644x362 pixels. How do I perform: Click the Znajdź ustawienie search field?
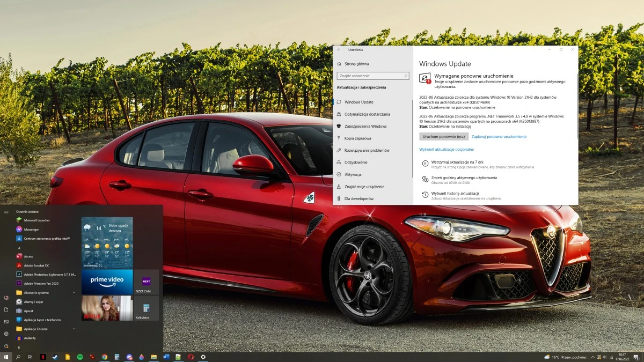click(x=372, y=76)
